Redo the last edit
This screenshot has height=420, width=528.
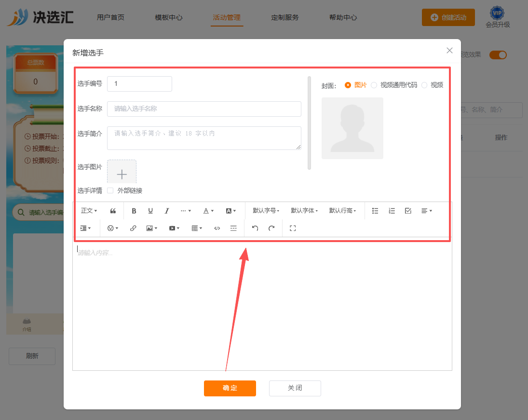(271, 229)
